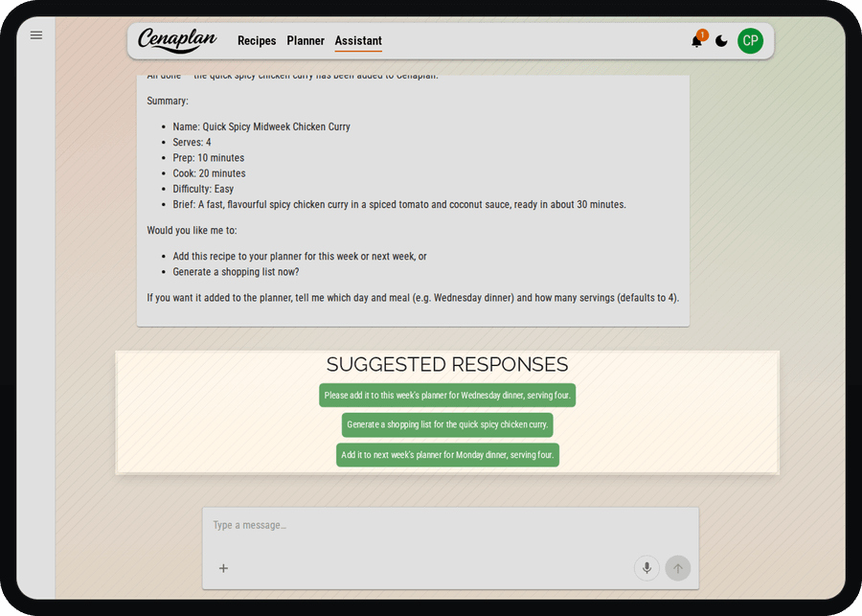Viewport: 862px width, 616px height.
Task: Start voice input with microphone icon
Action: [647, 568]
